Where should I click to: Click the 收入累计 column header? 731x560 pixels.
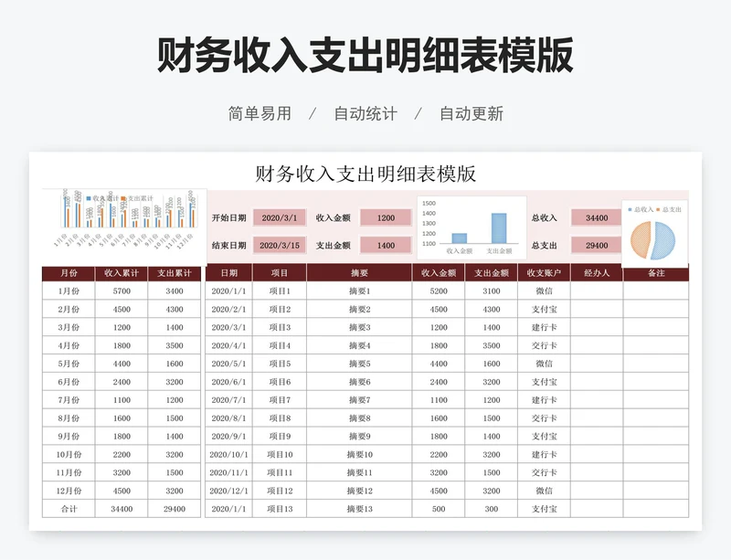point(122,273)
